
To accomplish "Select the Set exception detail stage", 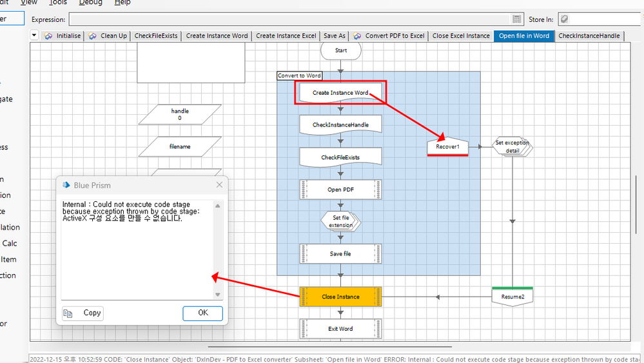I will (512, 146).
